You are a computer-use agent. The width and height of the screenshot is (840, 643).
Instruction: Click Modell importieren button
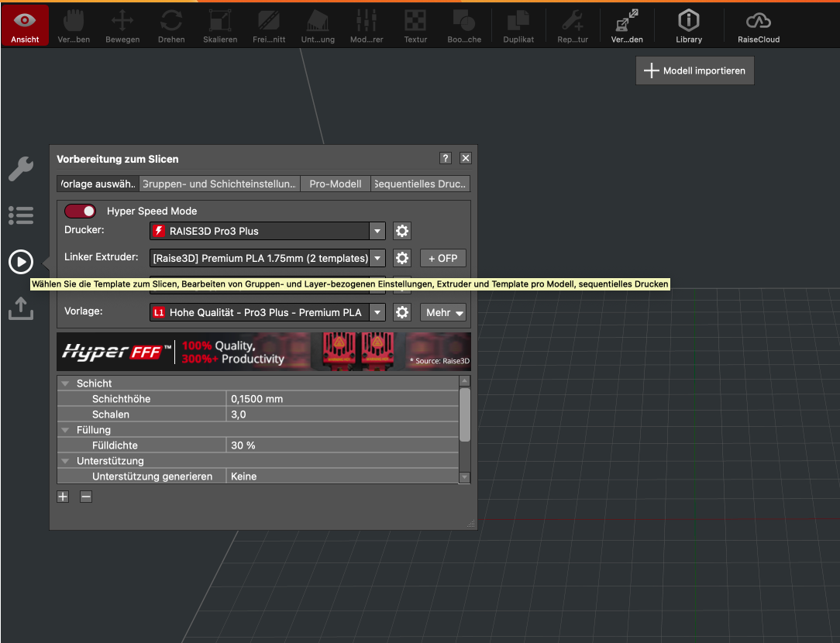695,70
